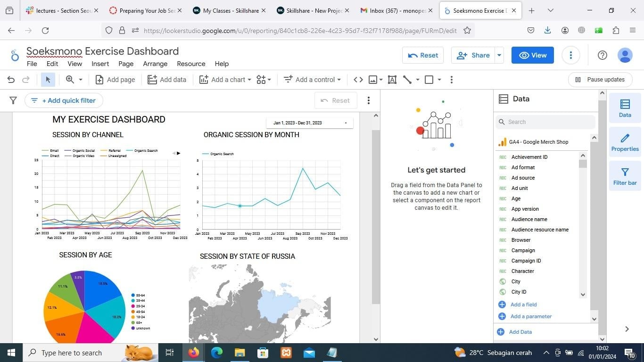Open Firefox in the Windows taskbar

coord(194,353)
